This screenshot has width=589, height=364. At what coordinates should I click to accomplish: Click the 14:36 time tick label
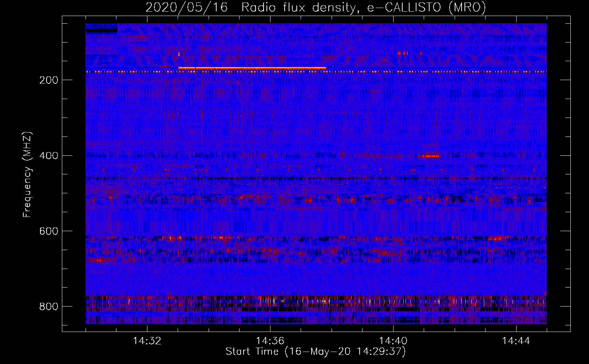[x=270, y=341]
